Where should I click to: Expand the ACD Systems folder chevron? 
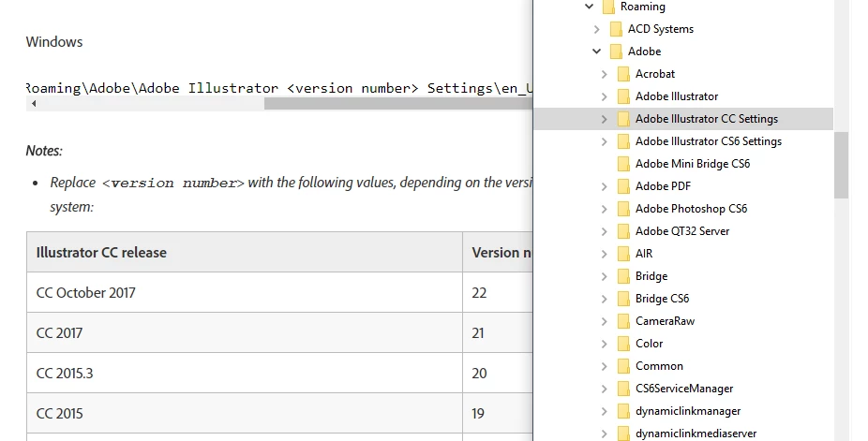597,29
